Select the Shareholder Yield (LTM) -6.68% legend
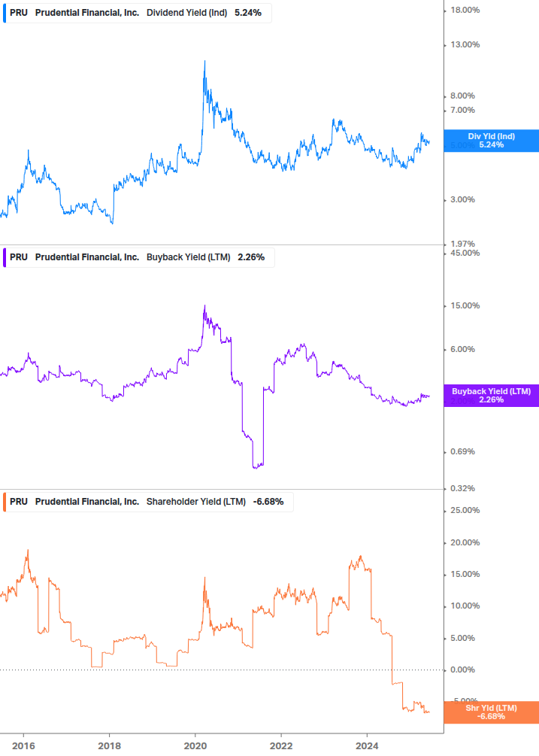Screen dimensions: 539x756 pyautogui.click(x=148, y=502)
